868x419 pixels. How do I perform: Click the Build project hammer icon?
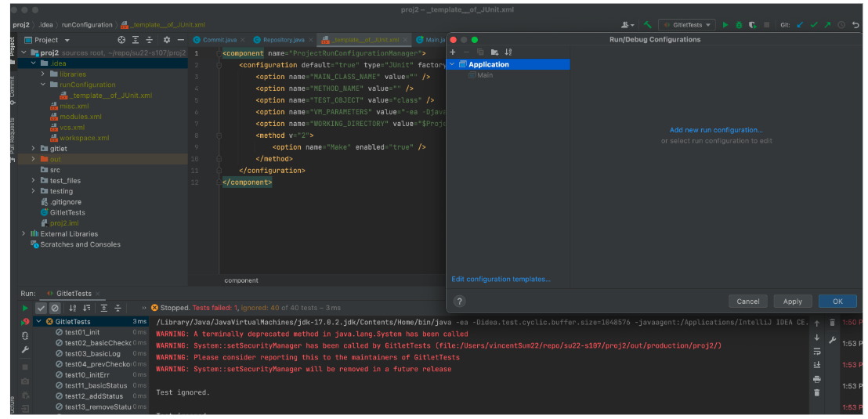648,25
